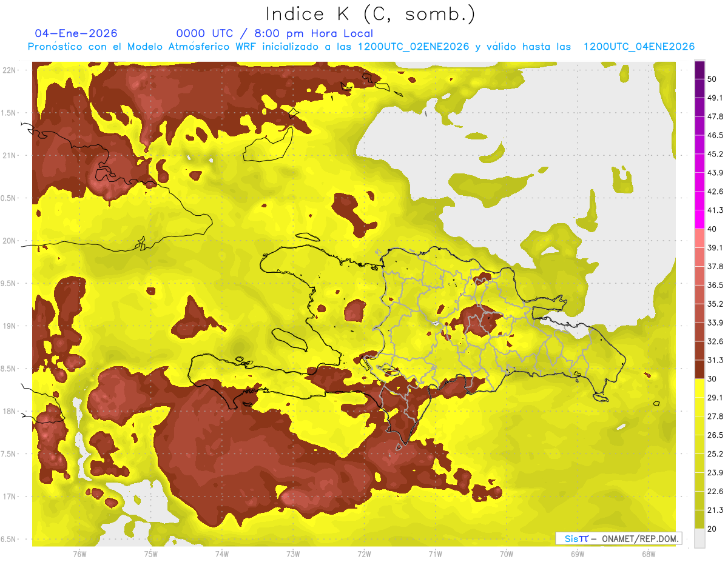Click the '22N' latitude axis label
The image size is (728, 562).
[x=10, y=70]
